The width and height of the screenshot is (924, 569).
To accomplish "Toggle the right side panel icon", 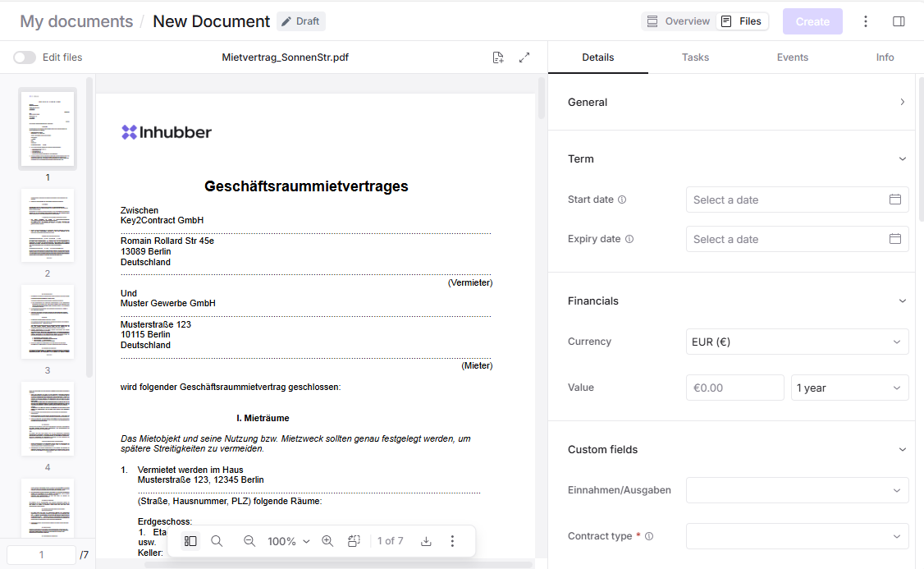I will tap(899, 21).
